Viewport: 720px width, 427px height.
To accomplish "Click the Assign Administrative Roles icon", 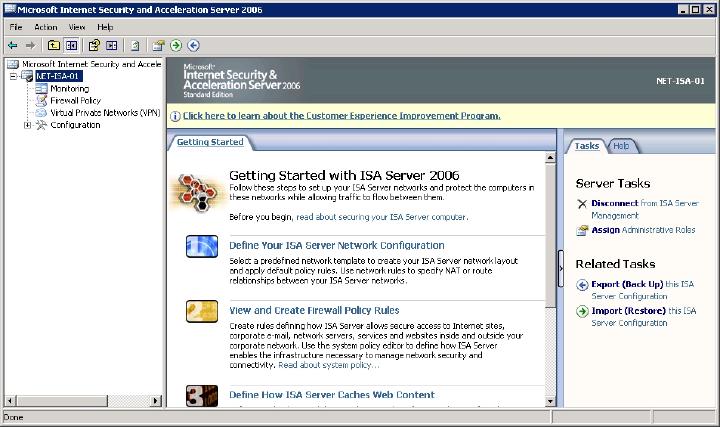I will click(x=582, y=230).
